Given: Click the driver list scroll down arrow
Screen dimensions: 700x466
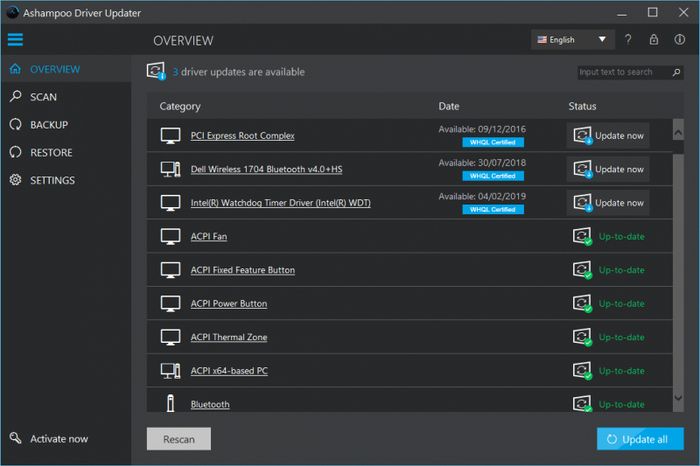Looking at the screenshot, I should pos(678,398).
